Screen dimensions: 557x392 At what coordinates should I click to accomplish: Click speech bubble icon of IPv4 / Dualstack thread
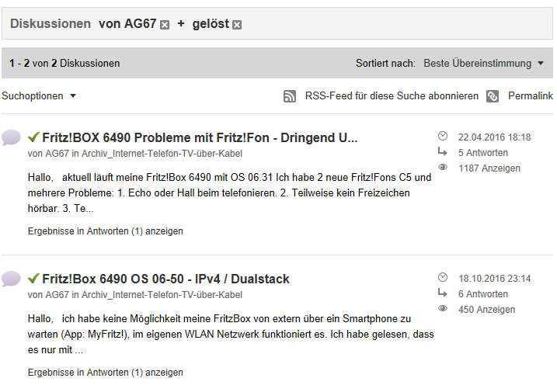11,279
